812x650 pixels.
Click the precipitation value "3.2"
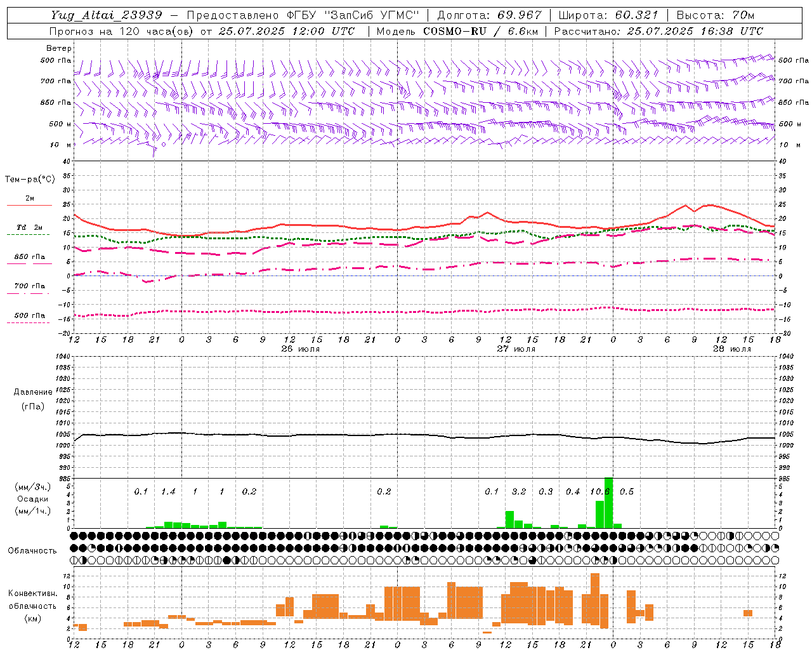tap(519, 492)
